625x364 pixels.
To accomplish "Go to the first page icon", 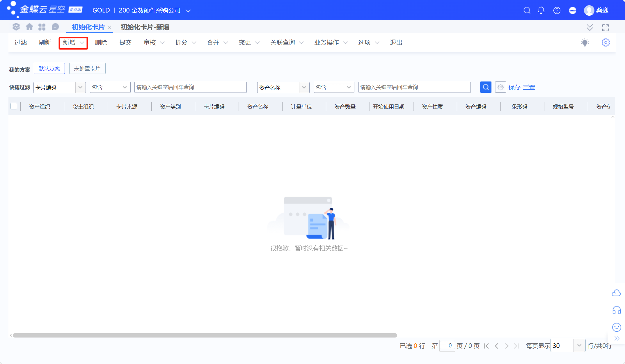I will tap(486, 346).
